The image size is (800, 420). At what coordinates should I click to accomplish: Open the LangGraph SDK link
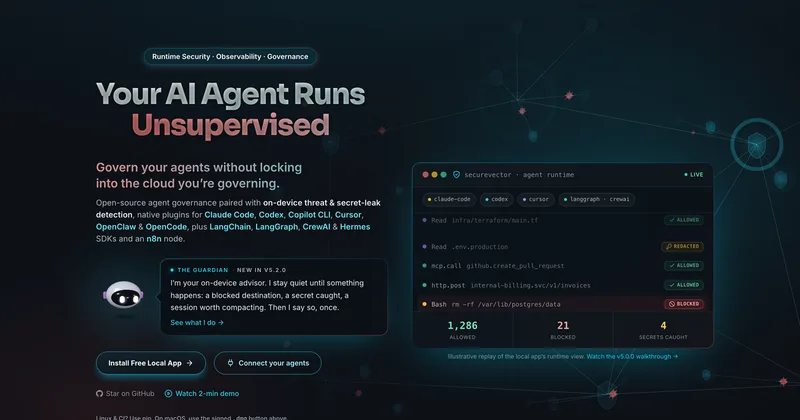click(x=277, y=227)
